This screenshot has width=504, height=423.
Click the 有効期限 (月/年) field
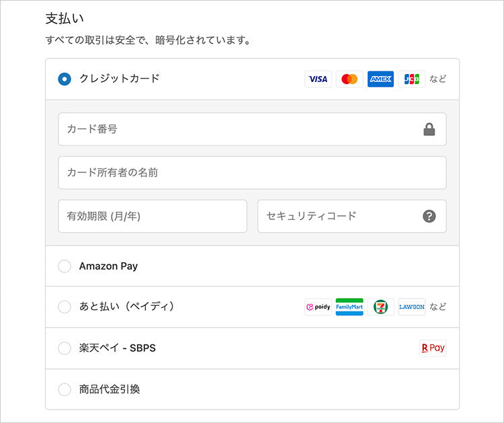(153, 217)
